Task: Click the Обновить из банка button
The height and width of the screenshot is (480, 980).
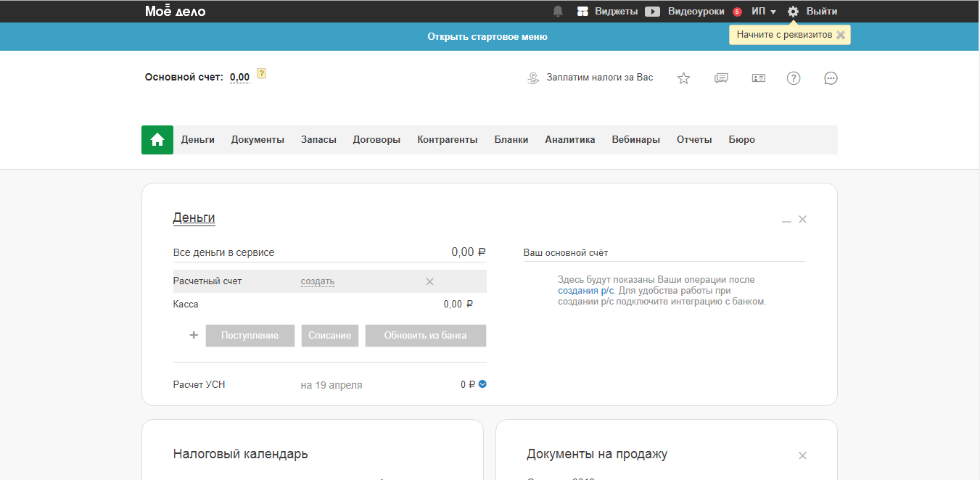Action: click(426, 335)
